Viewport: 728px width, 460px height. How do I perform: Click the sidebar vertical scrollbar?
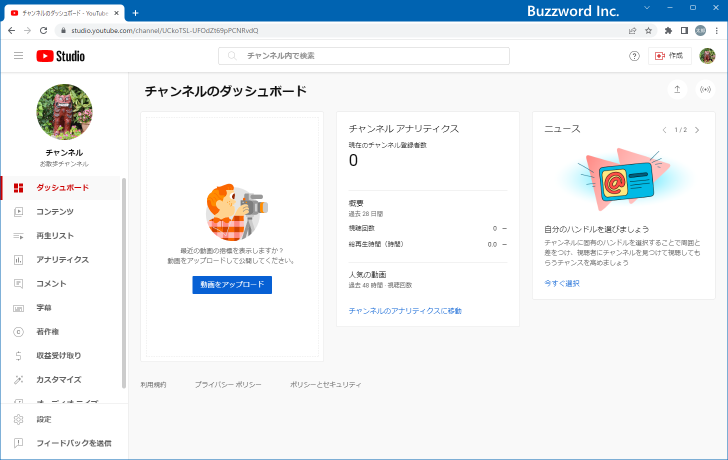124,283
